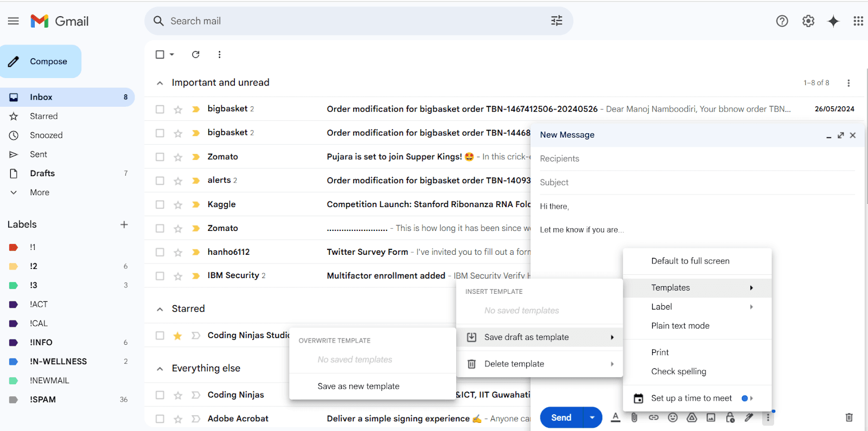Select Check spelling
Viewport: 868px width, 431px height.
pyautogui.click(x=697, y=371)
